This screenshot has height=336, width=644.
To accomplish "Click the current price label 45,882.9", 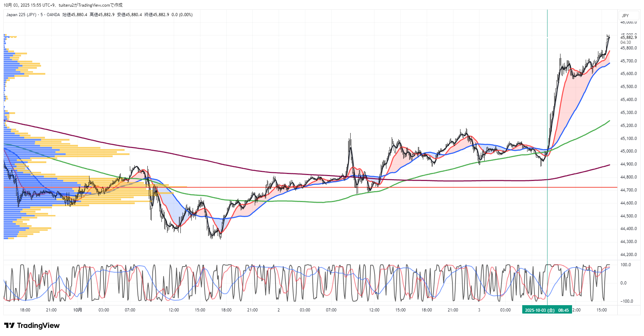I will pyautogui.click(x=628, y=38).
